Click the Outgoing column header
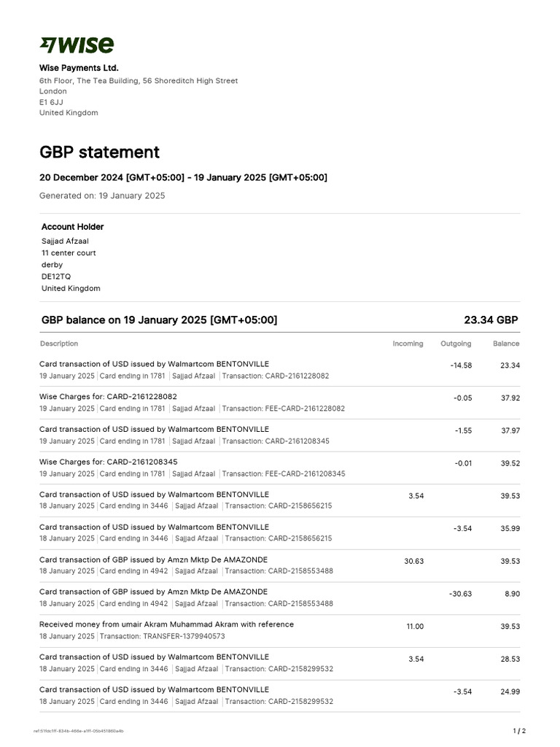The image size is (560, 747). 456,344
